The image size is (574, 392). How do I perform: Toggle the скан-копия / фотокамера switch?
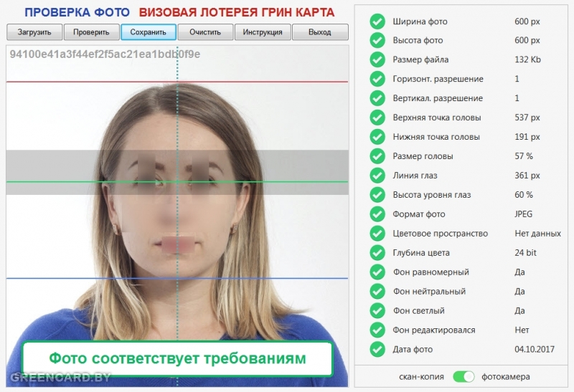464,377
